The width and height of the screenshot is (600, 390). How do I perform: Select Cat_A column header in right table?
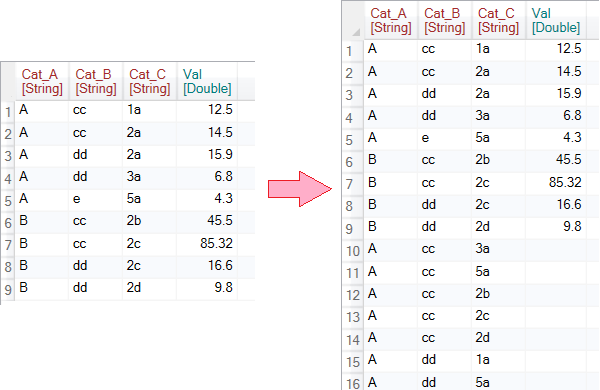tap(391, 21)
